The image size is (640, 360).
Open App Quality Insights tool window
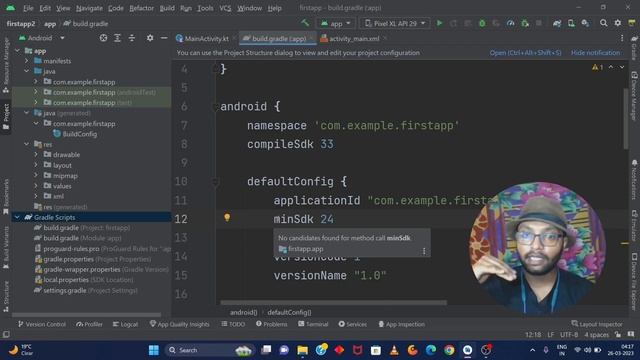click(x=179, y=324)
